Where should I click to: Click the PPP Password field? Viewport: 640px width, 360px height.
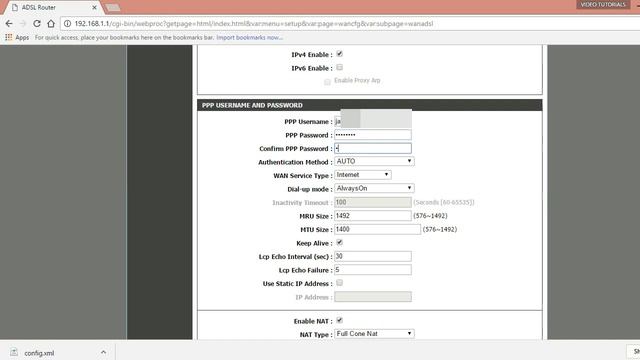point(373,135)
